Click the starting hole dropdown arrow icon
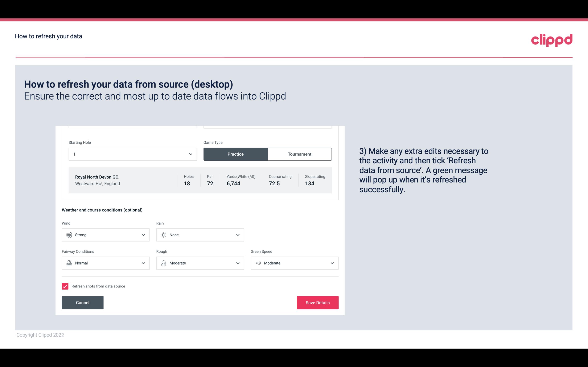The width and height of the screenshot is (588, 367). point(190,154)
